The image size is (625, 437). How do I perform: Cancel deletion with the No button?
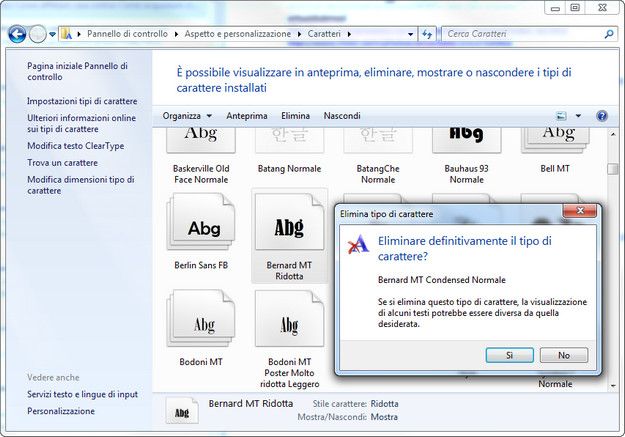(564, 355)
